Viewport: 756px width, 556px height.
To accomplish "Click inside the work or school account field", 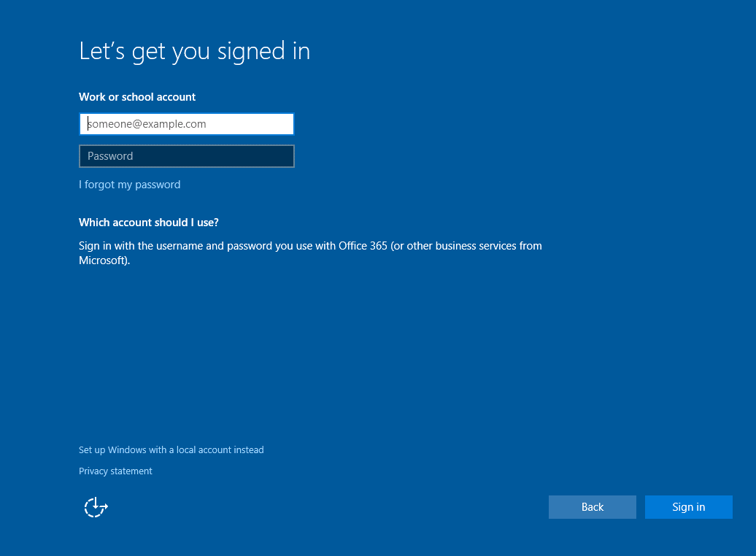I will [x=186, y=123].
